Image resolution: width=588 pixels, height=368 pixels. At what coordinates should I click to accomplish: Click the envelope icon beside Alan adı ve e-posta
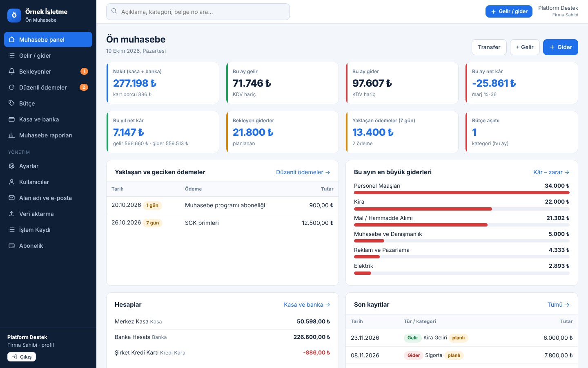click(12, 198)
